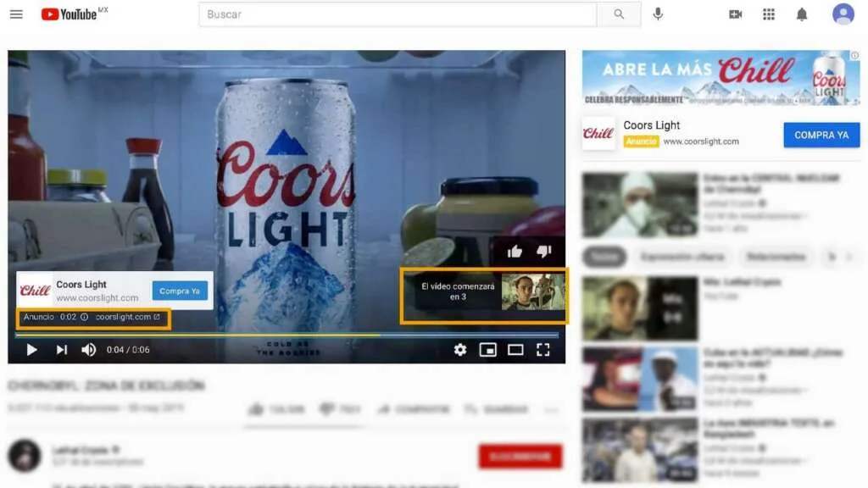Image resolution: width=868 pixels, height=488 pixels.
Task: Expand more filter chips with arrow
Action: [x=849, y=257]
